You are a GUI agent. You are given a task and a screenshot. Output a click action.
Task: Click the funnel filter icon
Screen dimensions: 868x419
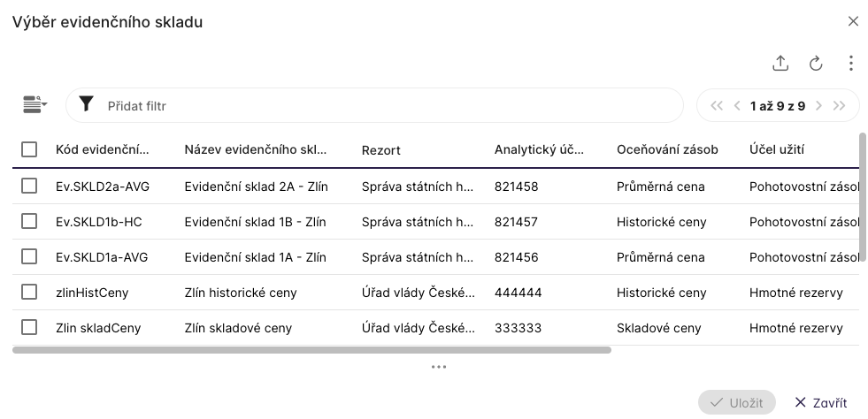[86, 105]
